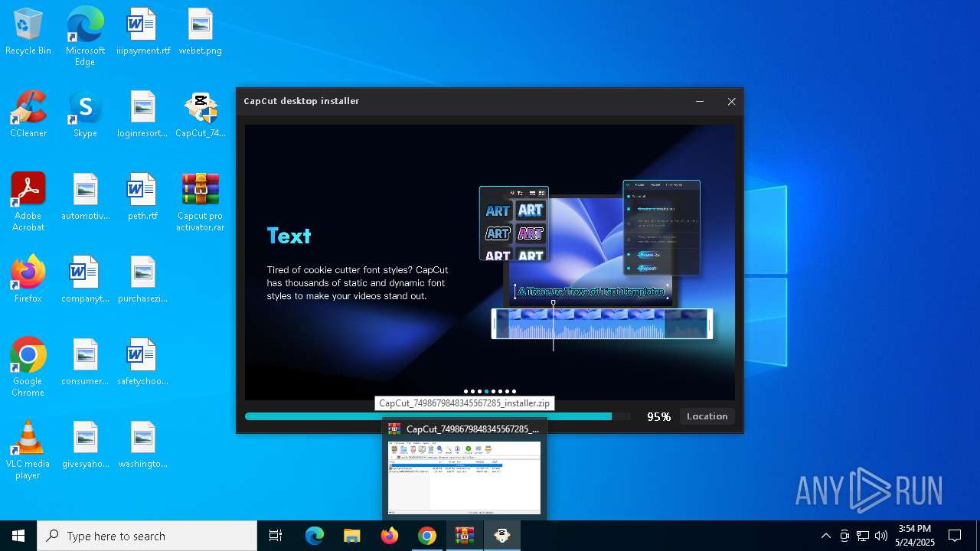Image resolution: width=980 pixels, height=551 pixels.
Task: Select the consumer image file icon
Action: 85,363
